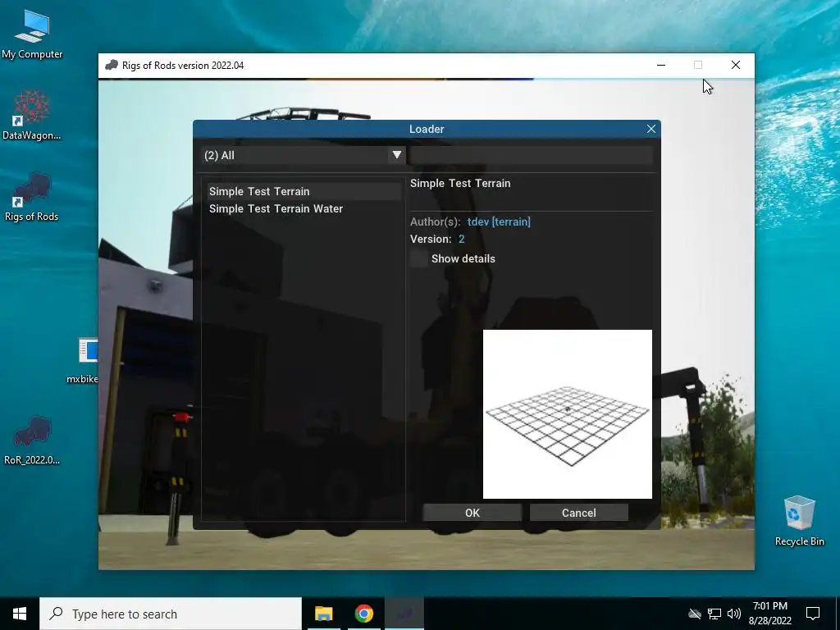Screen dimensions: 840x630
Task: Launch Google Chrome from the taskbar
Action: click(x=363, y=614)
